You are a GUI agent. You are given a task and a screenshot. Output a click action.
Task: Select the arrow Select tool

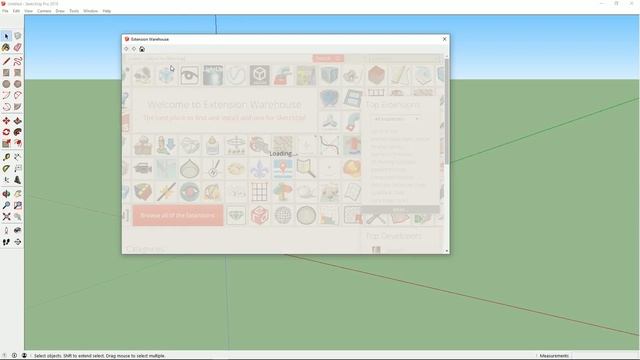point(6,36)
